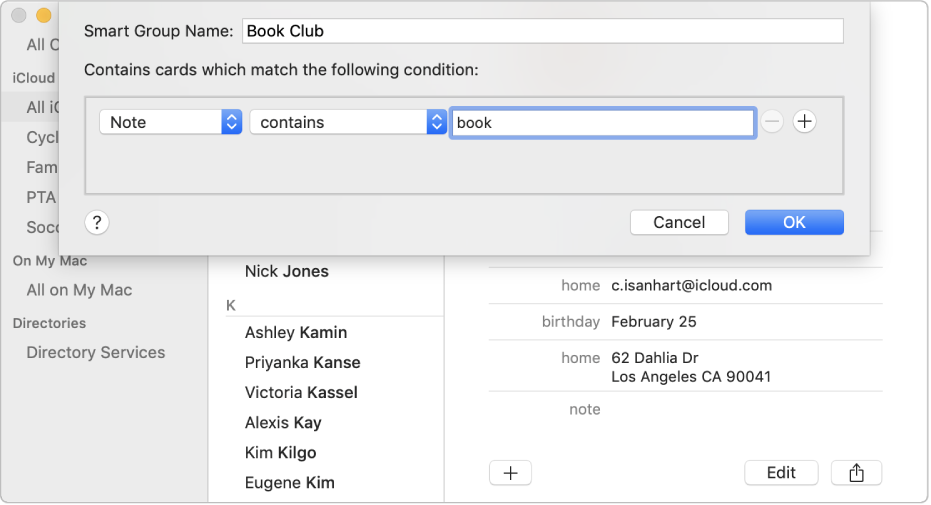931x505 pixels.
Task: Click the c.isanhart@icloud.com email
Action: (692, 285)
